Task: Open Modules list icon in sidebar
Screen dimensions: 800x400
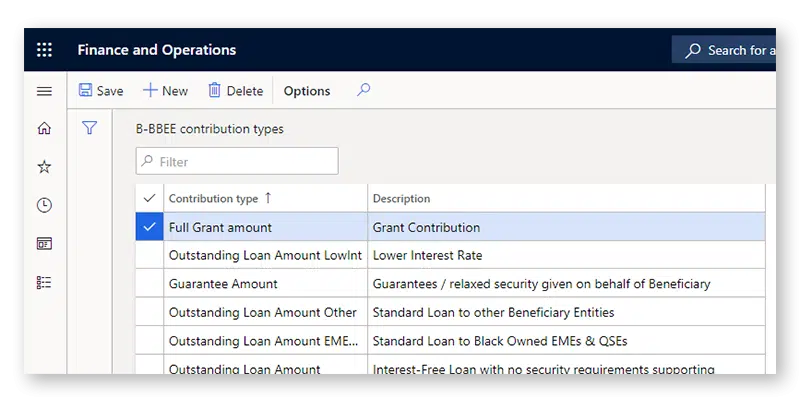Action: coord(44,283)
